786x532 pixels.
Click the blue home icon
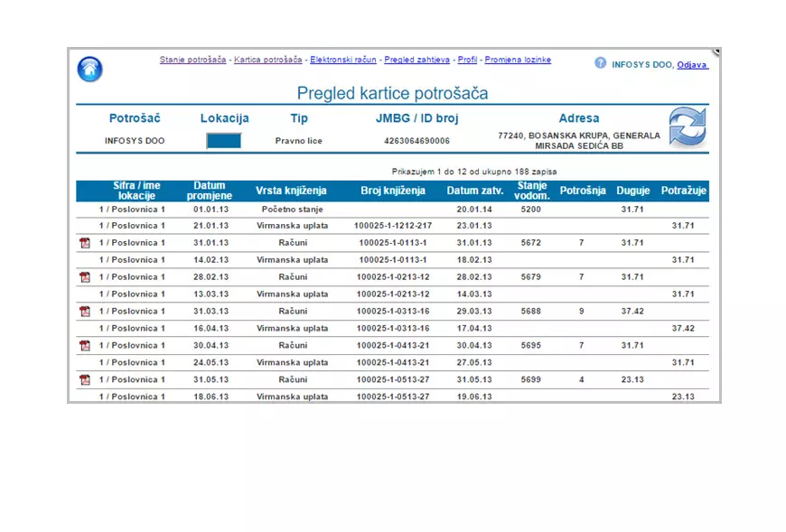pyautogui.click(x=89, y=70)
